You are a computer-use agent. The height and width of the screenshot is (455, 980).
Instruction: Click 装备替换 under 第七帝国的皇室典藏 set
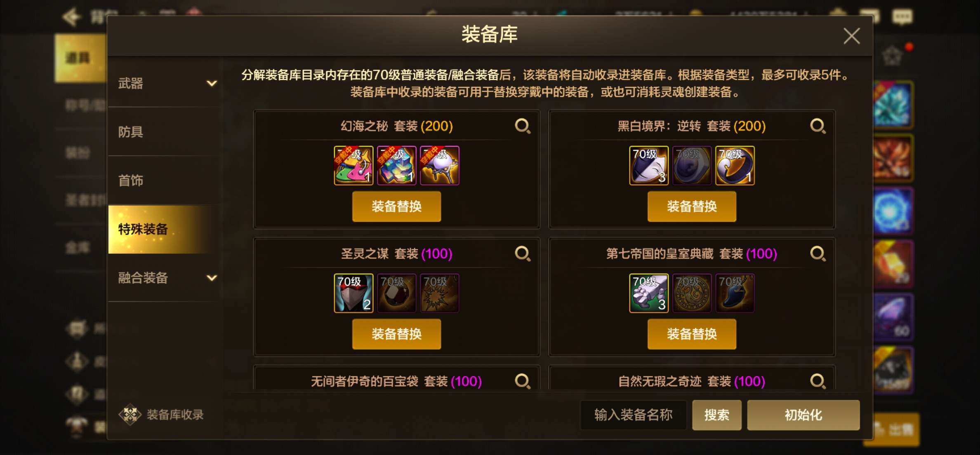(692, 334)
